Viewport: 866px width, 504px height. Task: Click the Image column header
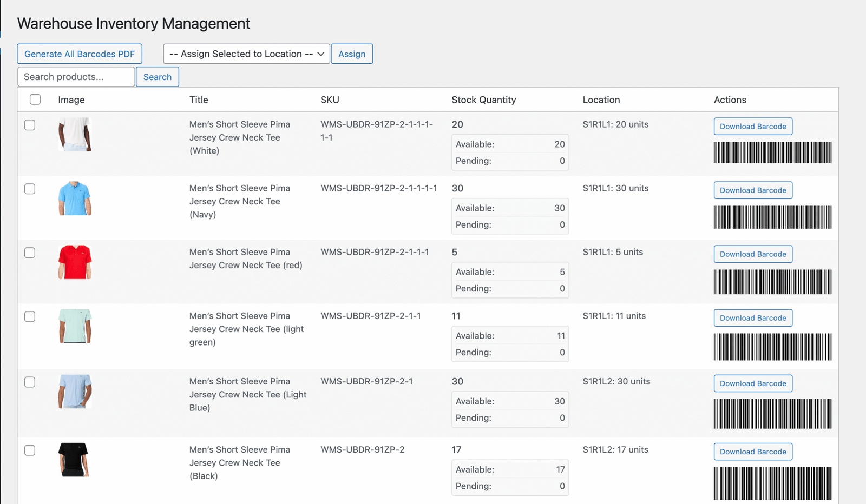71,100
